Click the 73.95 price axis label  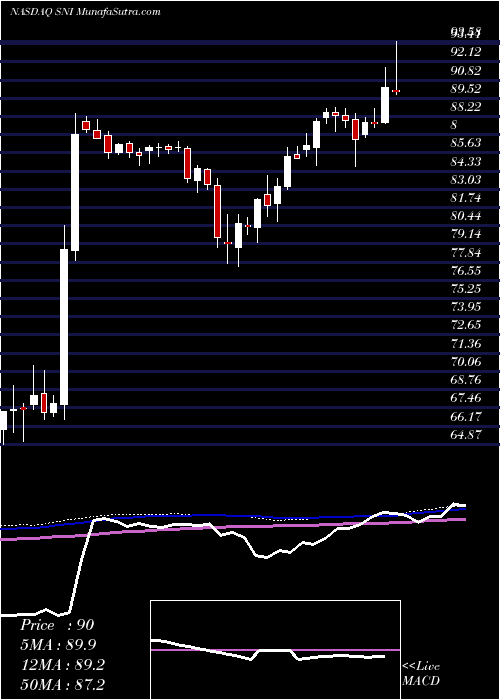(466, 307)
